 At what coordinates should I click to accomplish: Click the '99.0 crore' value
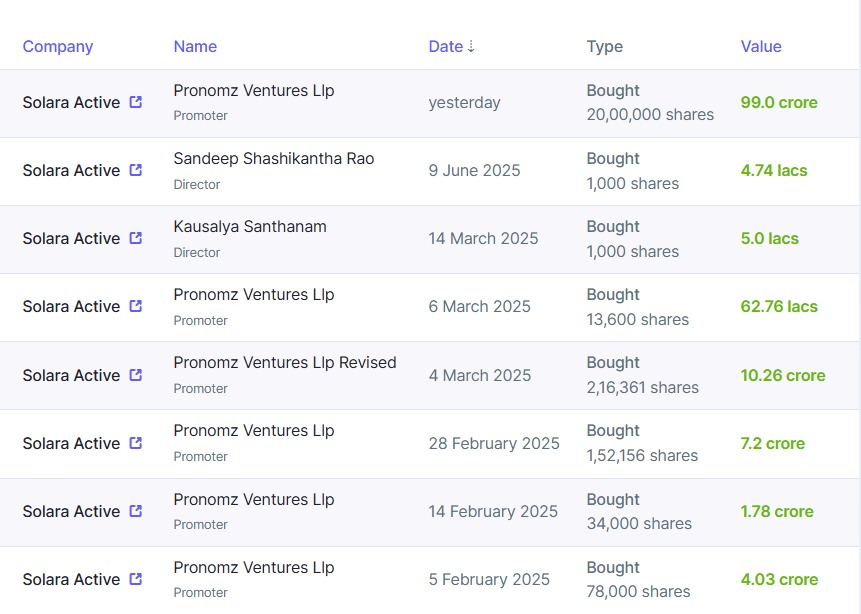coord(779,103)
